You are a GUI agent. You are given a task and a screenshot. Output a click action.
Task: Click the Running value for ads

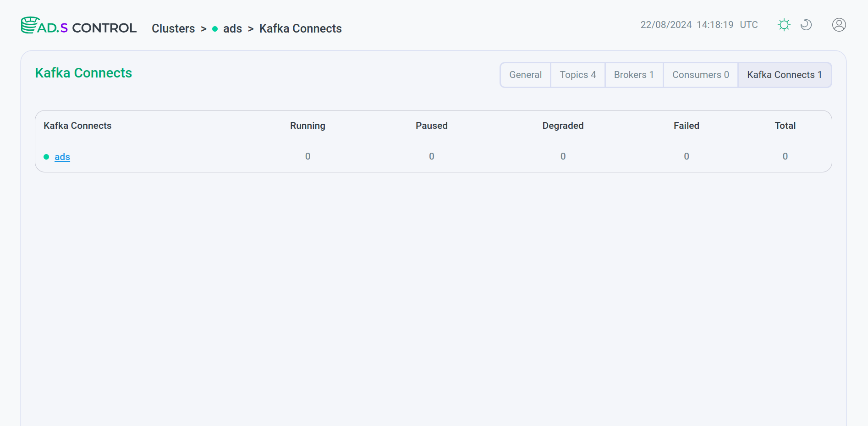coord(308,156)
